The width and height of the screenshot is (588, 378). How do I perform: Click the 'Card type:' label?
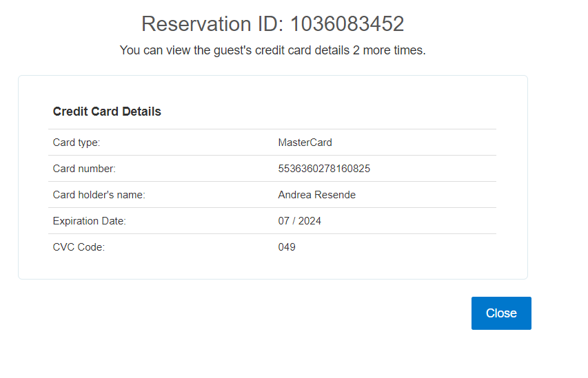77,143
